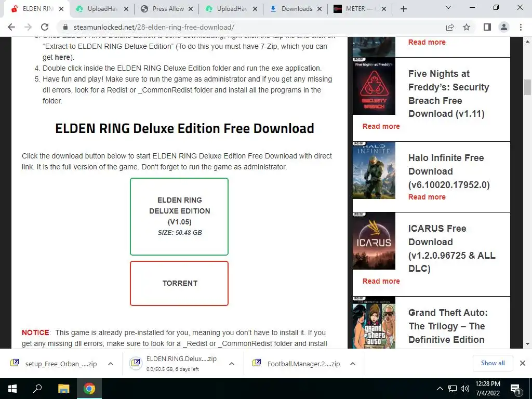
Task: Click the page's vertical scrollbar thumb
Action: coord(527,87)
